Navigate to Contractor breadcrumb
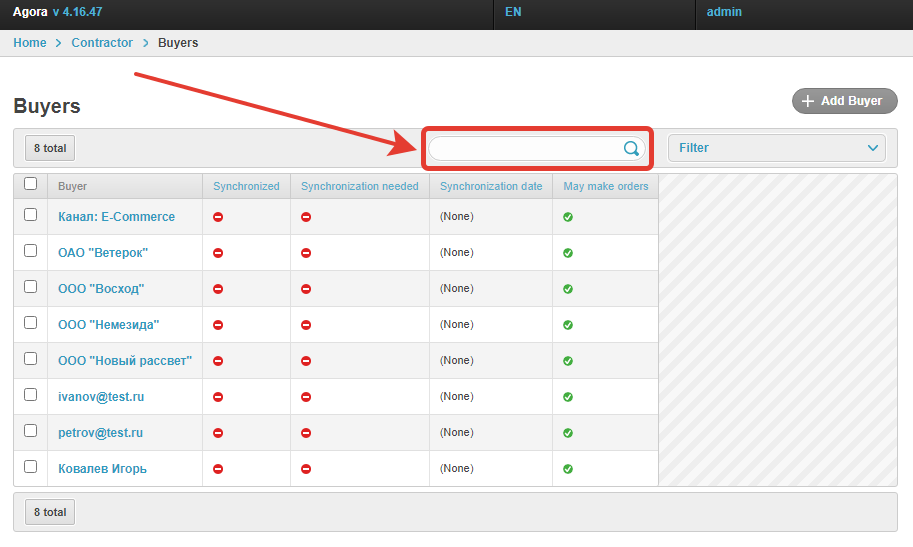Viewport: 913px width, 547px height. 102,43
